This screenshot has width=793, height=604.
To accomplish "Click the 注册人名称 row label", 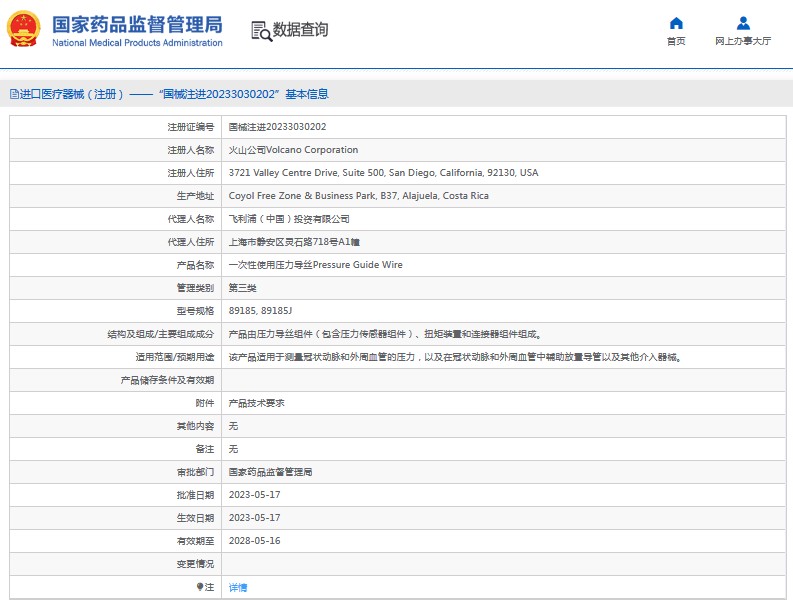I will click(191, 150).
